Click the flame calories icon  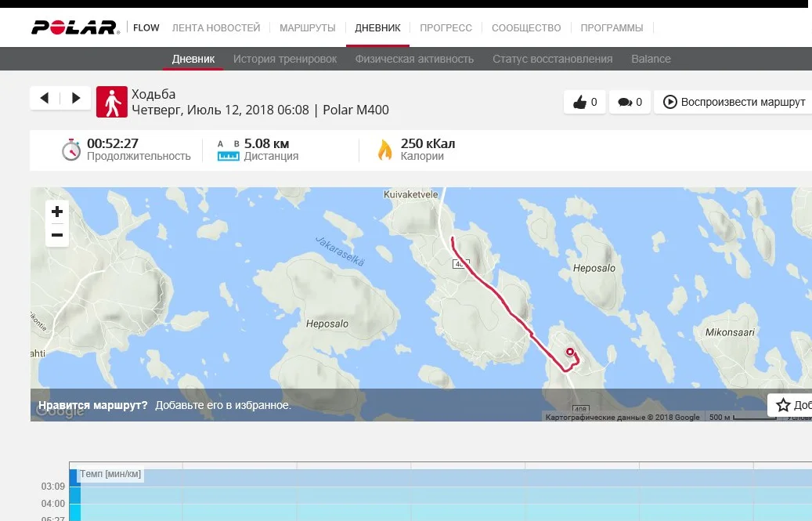pyautogui.click(x=384, y=150)
